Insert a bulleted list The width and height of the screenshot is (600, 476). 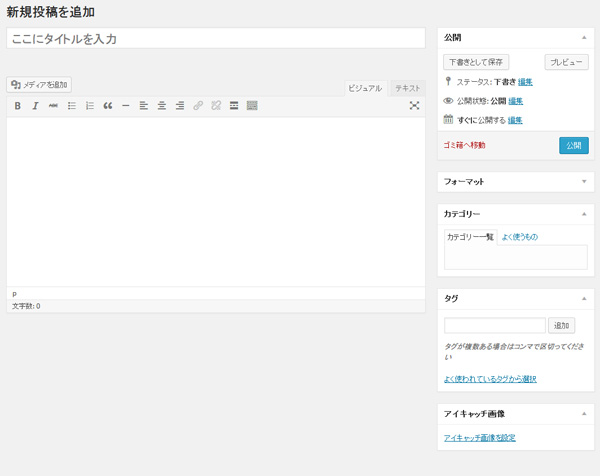coord(72,106)
